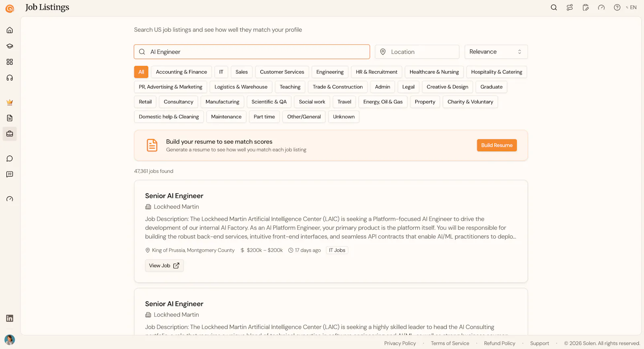Screen dimensions: 644x349
Task: Filter by Charity & Voluntary
Action: [x=471, y=102]
